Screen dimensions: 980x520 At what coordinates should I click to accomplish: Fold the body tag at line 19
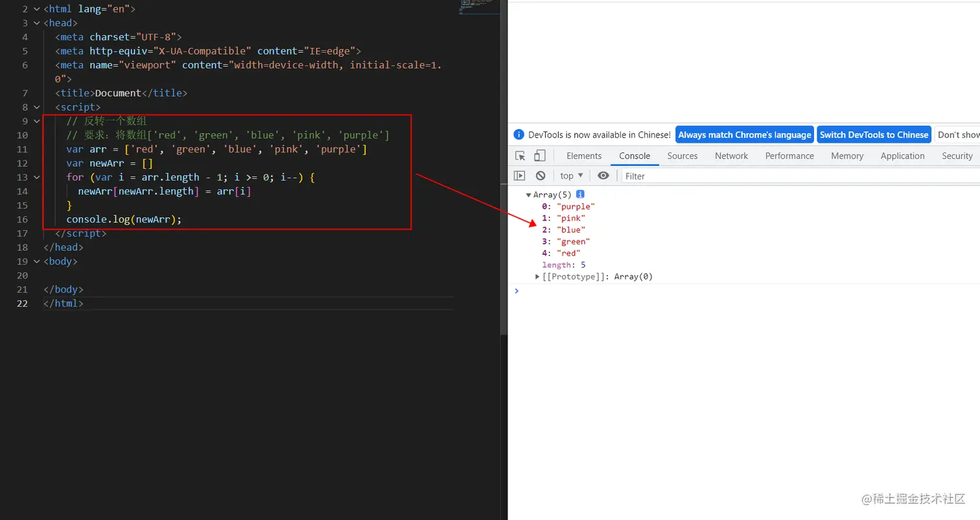click(36, 261)
